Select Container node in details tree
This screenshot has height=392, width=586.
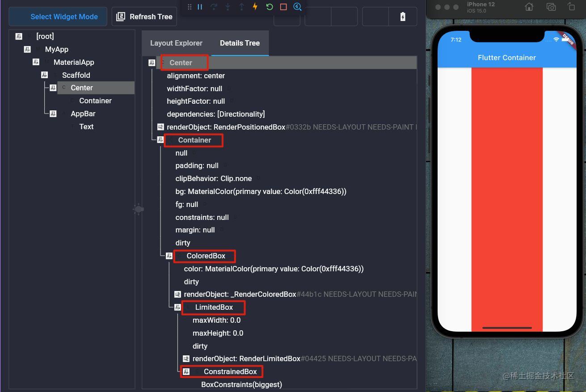pos(194,140)
